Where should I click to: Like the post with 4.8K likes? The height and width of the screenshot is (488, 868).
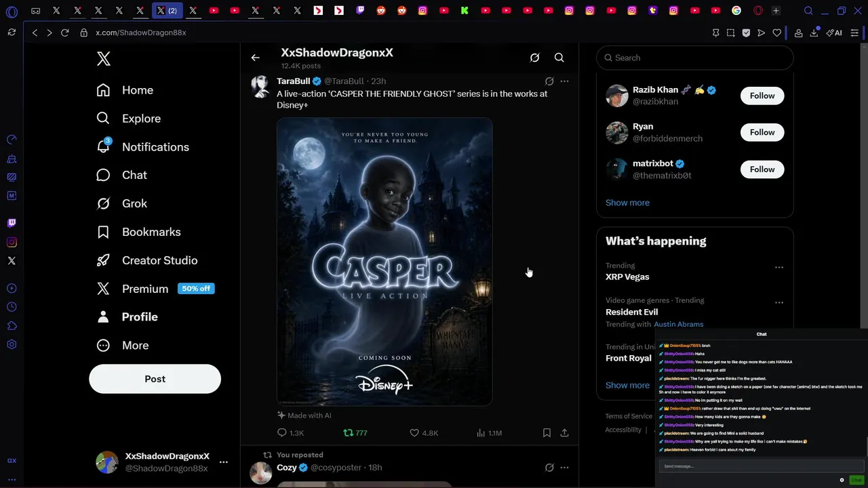424,432
